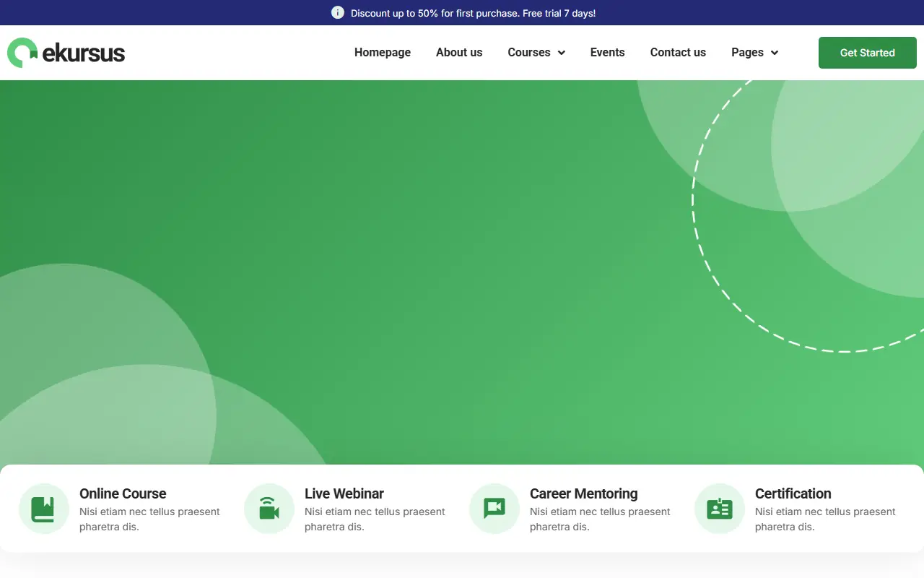Open the Pages menu item
Viewport: 924px width, 578px height.
pyautogui.click(x=747, y=53)
